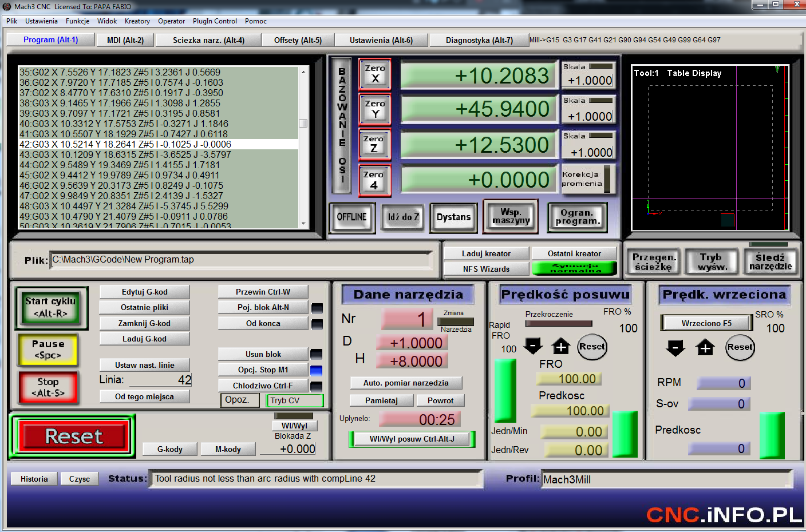Zero the 4th axis

pos(374,181)
